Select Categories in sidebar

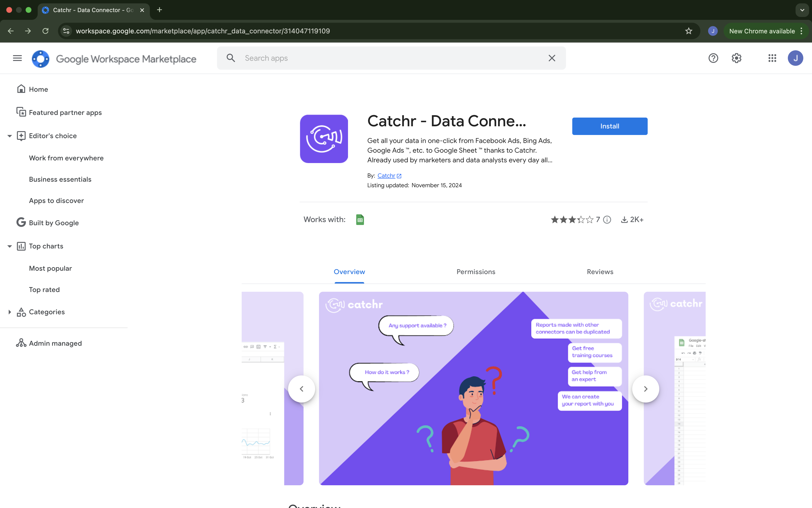click(x=47, y=312)
